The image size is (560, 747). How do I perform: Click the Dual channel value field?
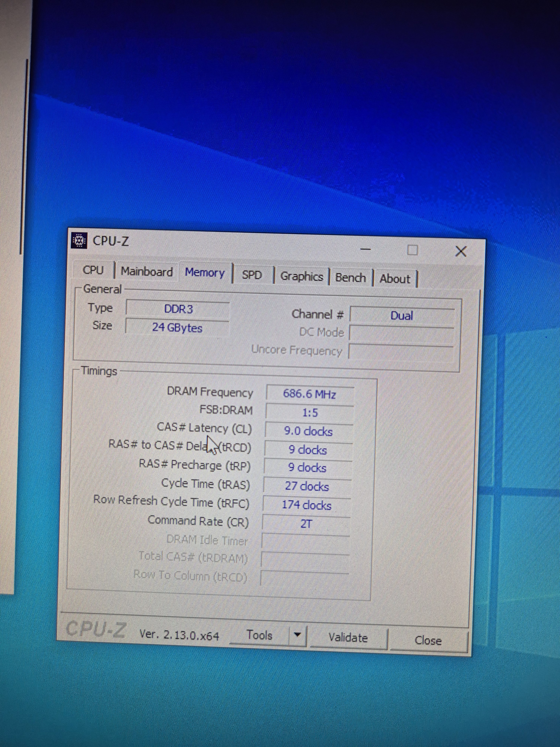(402, 316)
